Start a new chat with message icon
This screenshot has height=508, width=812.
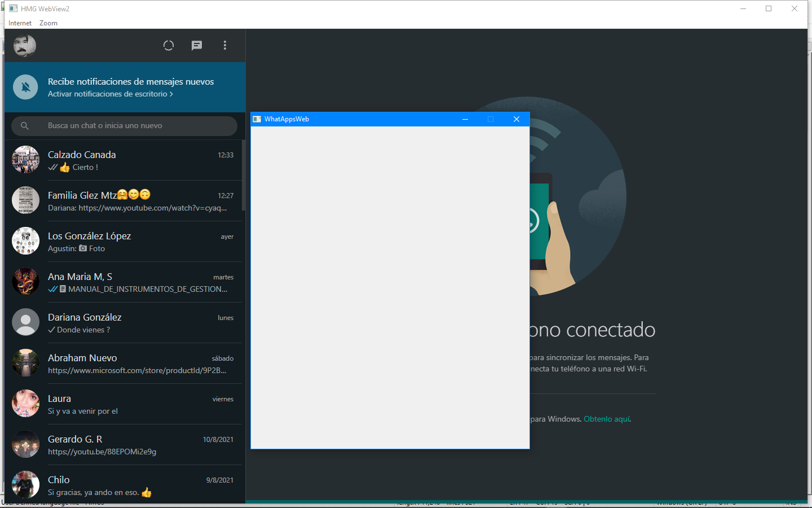[196, 46]
